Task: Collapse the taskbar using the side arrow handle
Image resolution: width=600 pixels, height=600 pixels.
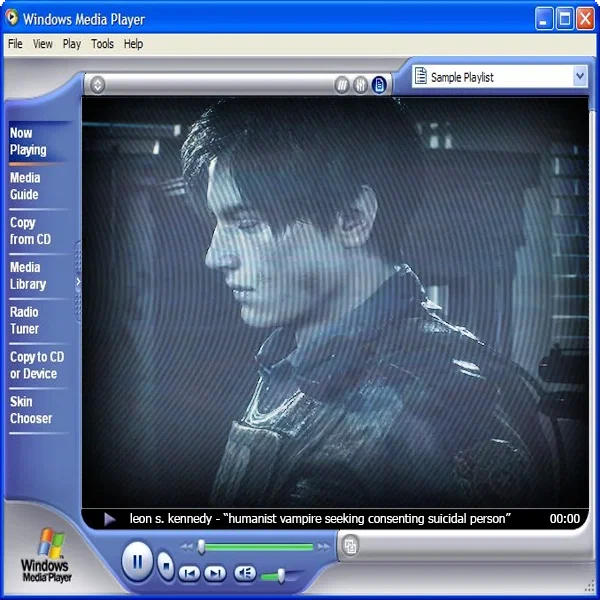Action: pos(78,282)
